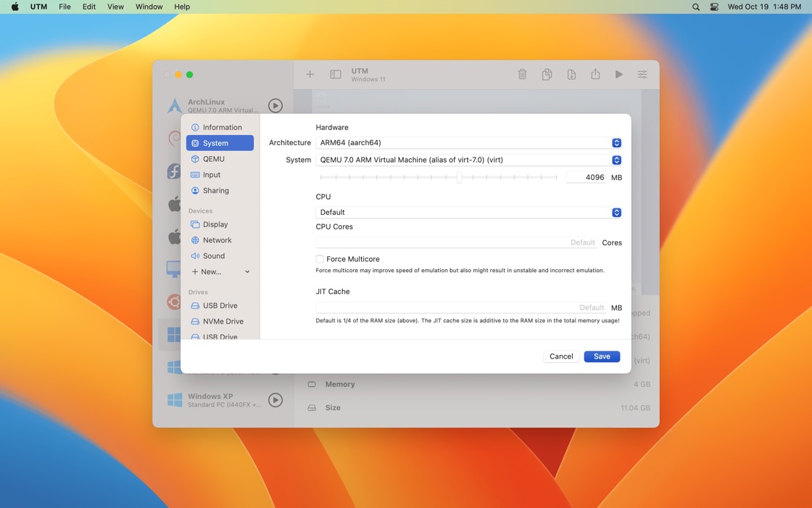Click the share VM icon
The width and height of the screenshot is (812, 508).
pyautogui.click(x=595, y=74)
